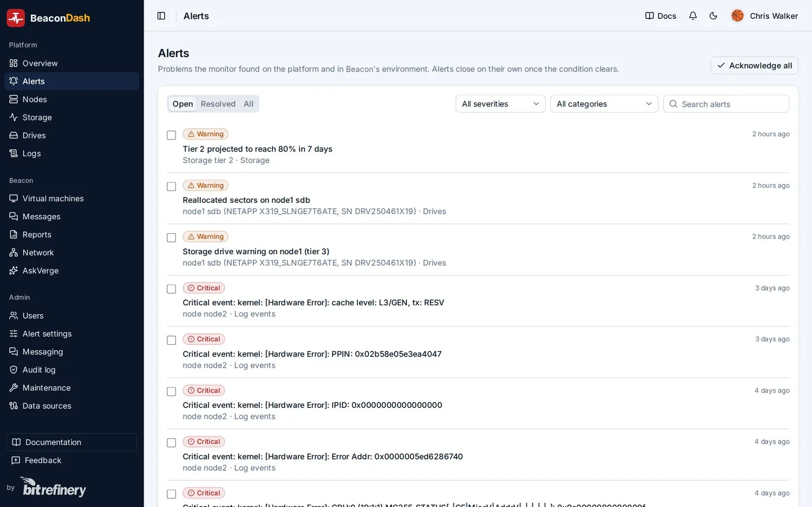The image size is (812, 507).
Task: Click the Alert settings sliders icon
Action: [x=14, y=334]
